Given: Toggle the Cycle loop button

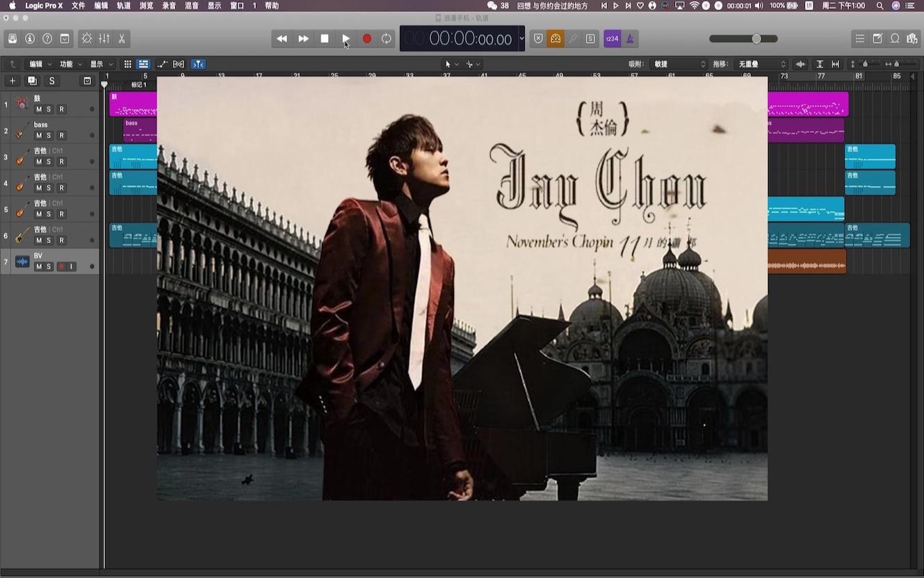Looking at the screenshot, I should tap(387, 39).
